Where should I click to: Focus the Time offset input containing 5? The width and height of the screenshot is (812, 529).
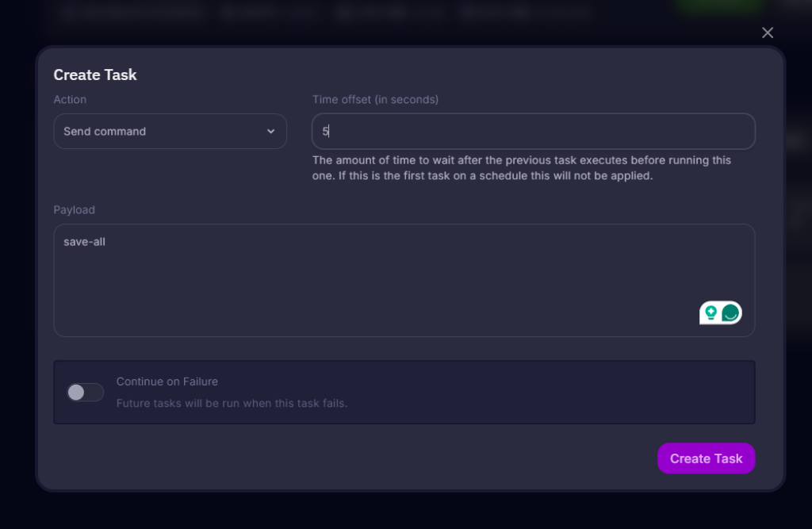tap(534, 132)
